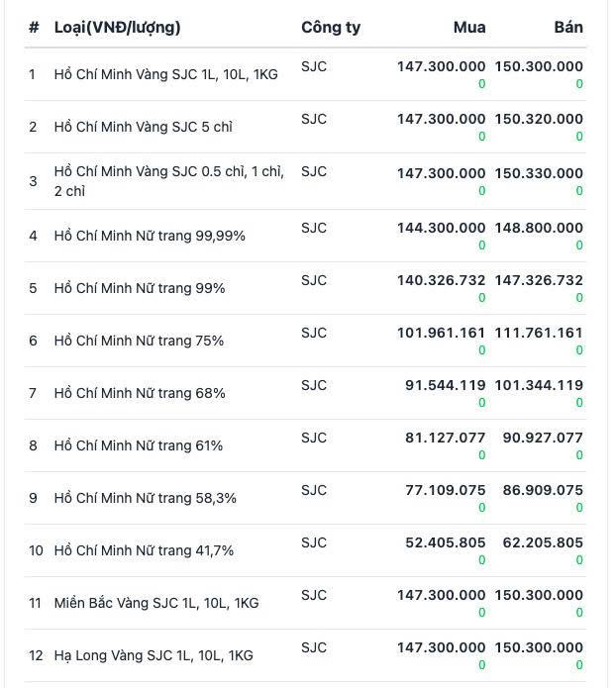Click Hồ Chí Minh Nữ trang 41,7% label
Viewport: 616px width, 688px height.
coord(144,550)
